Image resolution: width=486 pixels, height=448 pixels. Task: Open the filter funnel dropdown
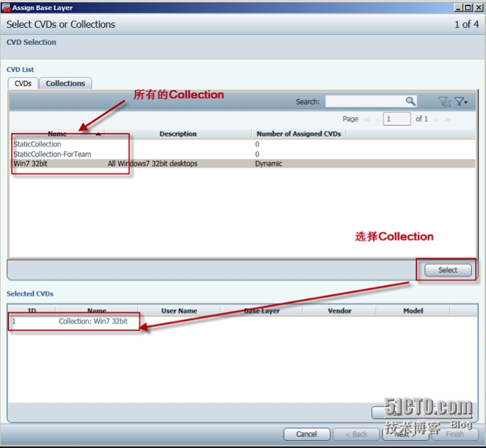(461, 102)
